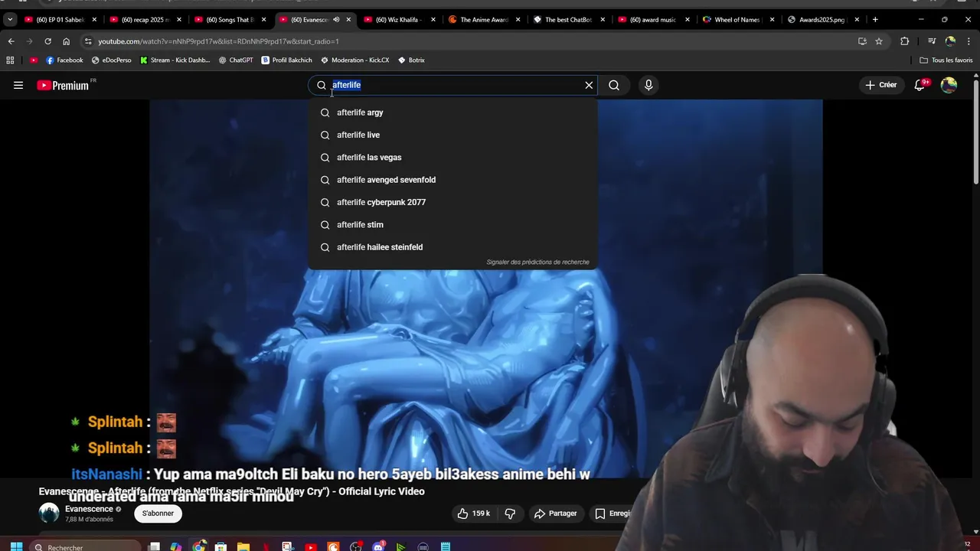The width and height of the screenshot is (980, 551).
Task: Go to YouTube Premium home logo
Action: coord(63,86)
